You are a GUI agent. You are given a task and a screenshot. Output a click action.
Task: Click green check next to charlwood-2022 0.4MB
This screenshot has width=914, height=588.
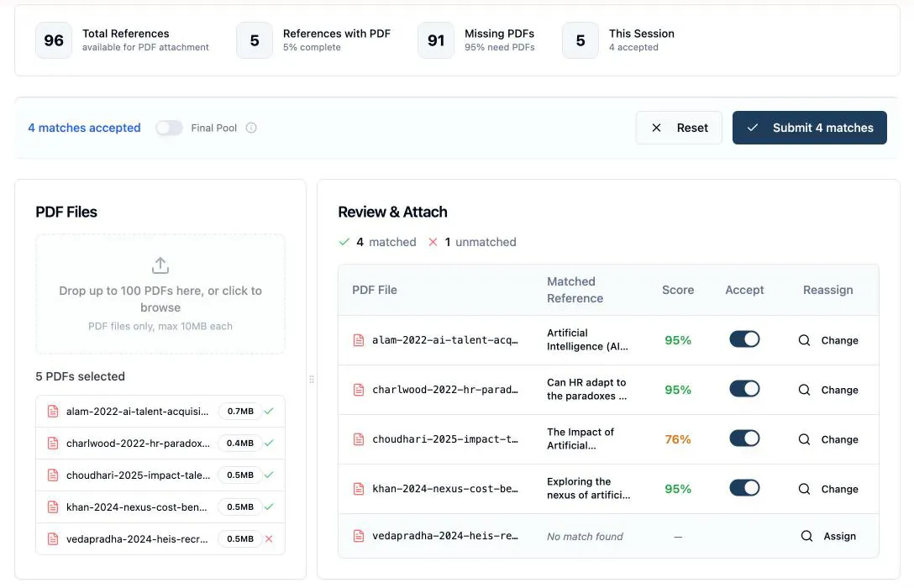tap(269, 443)
